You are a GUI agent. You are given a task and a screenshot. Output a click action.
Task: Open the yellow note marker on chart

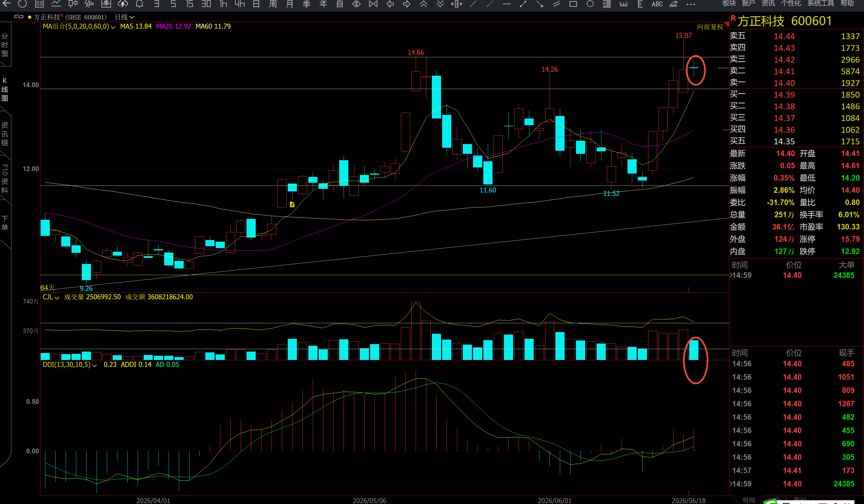pos(292,204)
